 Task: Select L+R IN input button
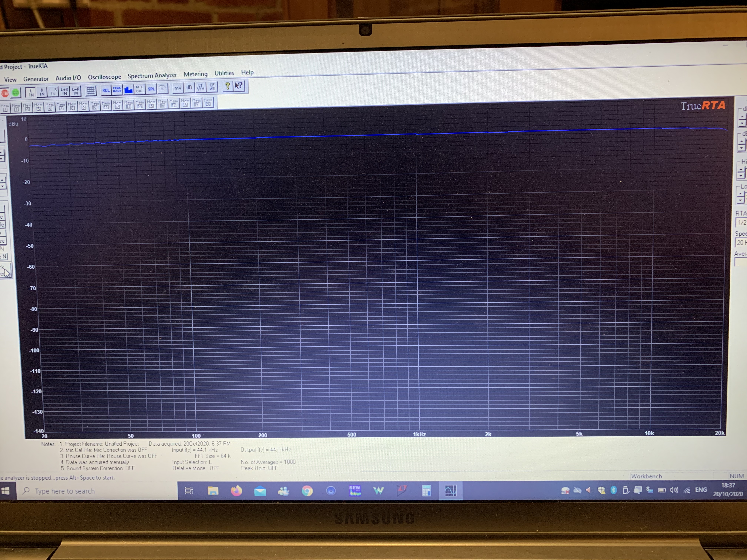pyautogui.click(x=64, y=91)
